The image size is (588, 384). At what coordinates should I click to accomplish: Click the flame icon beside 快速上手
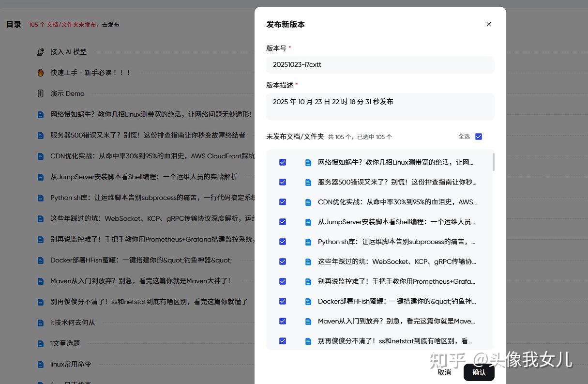point(41,73)
